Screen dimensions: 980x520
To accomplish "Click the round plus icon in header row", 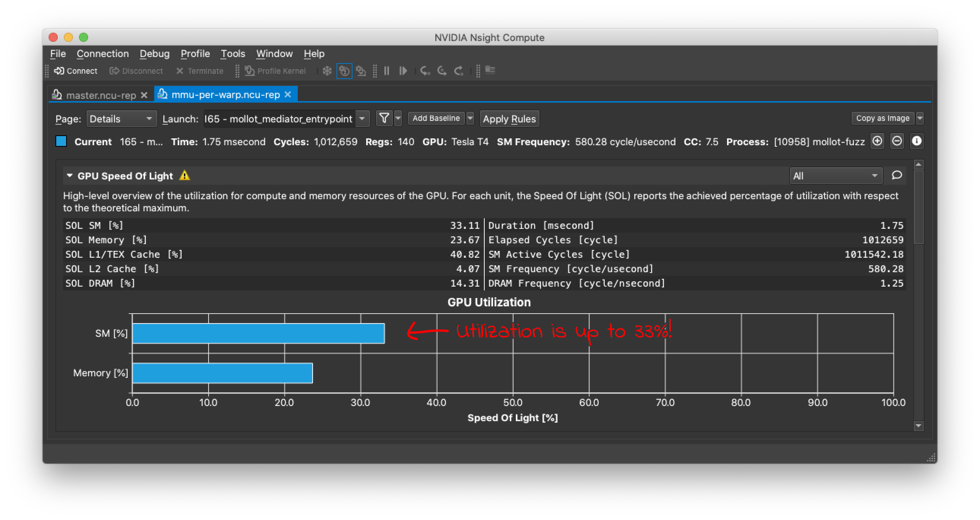I will point(877,141).
